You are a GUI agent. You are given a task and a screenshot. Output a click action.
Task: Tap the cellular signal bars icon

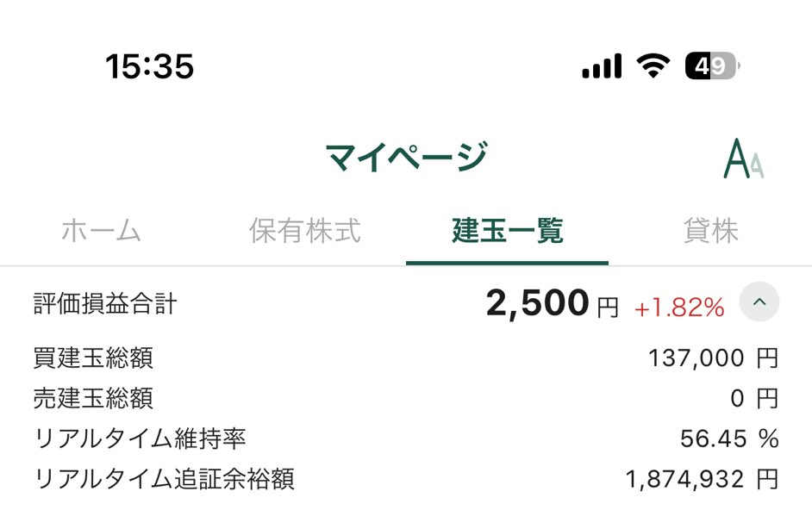[602, 66]
